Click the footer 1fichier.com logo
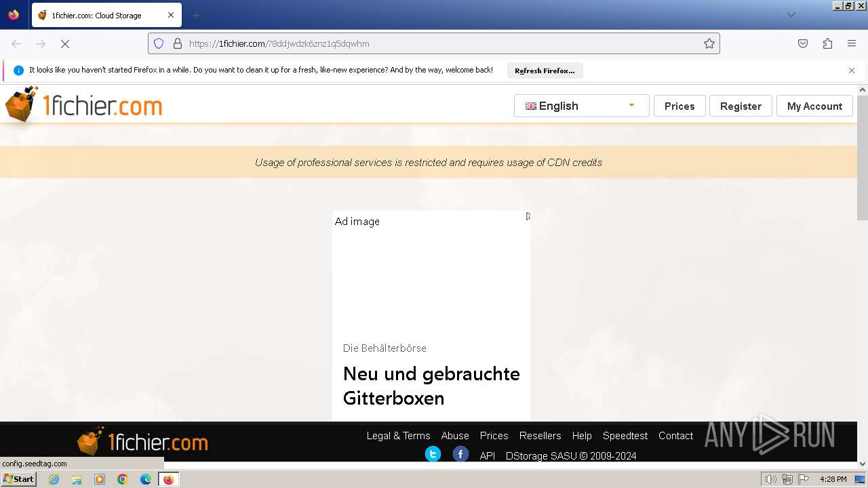The height and width of the screenshot is (488, 868). pyautogui.click(x=142, y=442)
